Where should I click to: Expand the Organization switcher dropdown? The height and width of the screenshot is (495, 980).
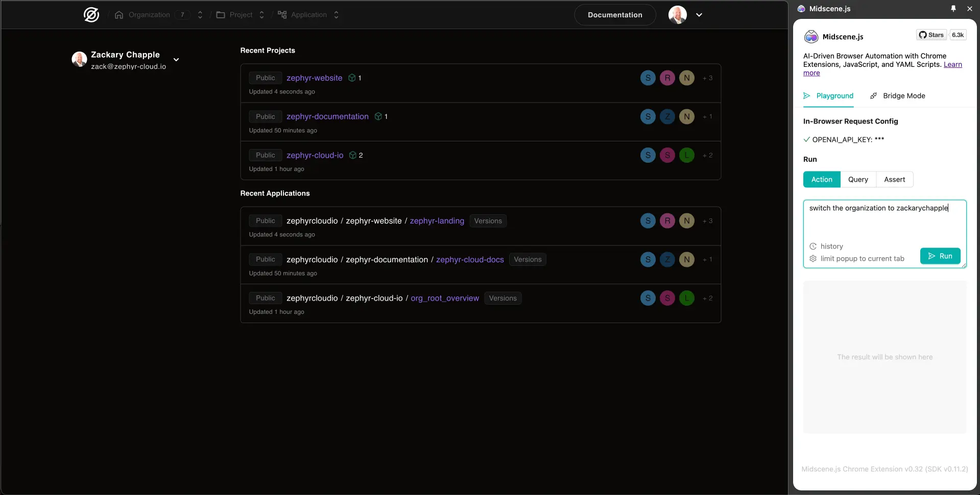pos(200,15)
